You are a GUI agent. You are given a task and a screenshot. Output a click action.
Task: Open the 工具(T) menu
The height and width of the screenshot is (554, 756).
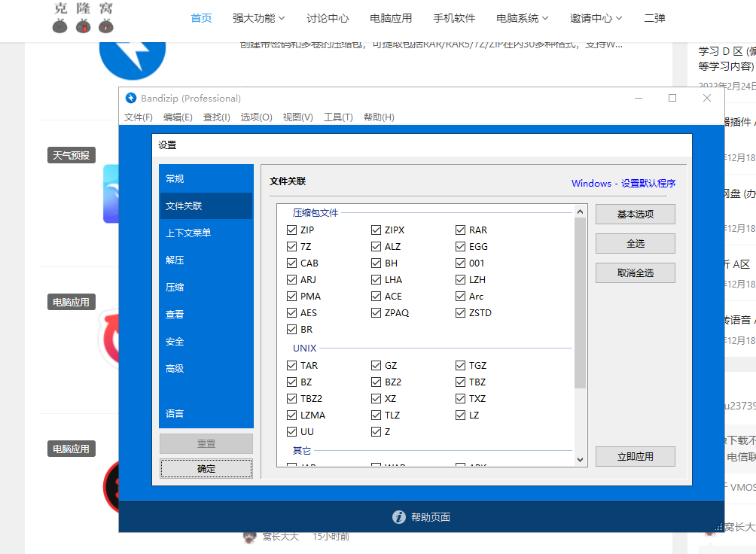coord(338,117)
